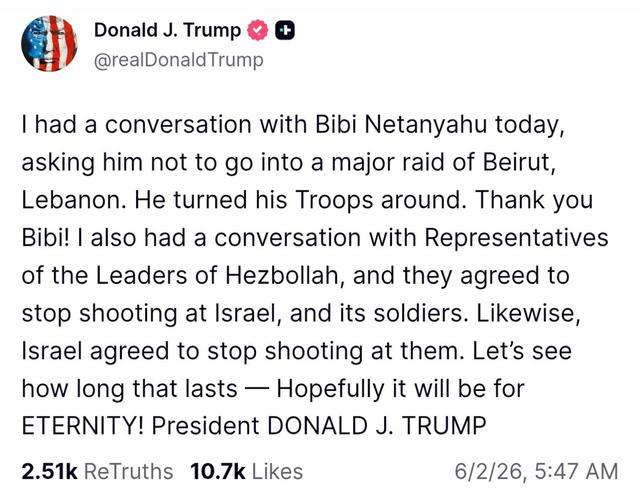Viewport: 640px width, 488px height.
Task: Click the black plus badge icon
Action: pyautogui.click(x=285, y=31)
